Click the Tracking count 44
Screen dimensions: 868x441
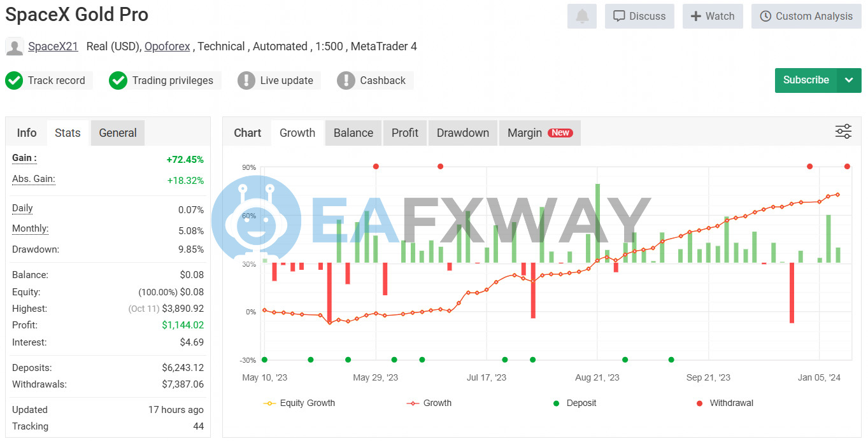tap(199, 426)
